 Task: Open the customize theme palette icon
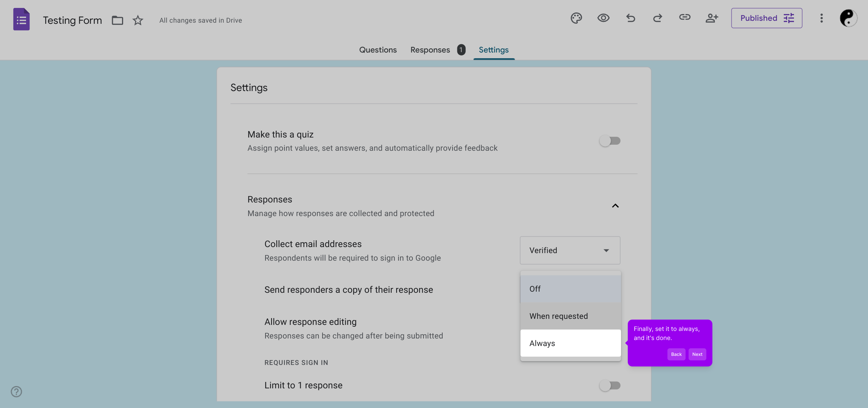[x=576, y=18]
